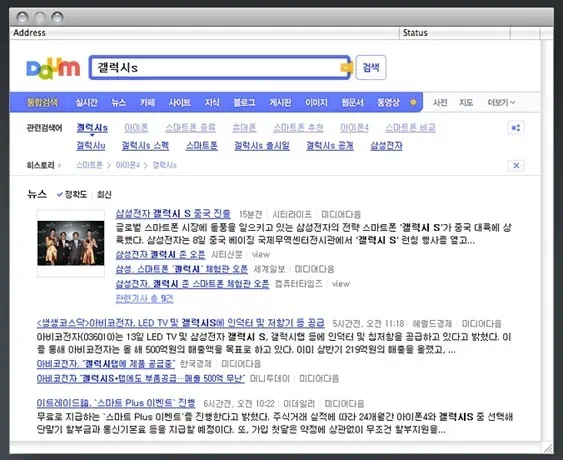Click 미디어다음 beside 세계일보
Image resolution: width=563 pixels, height=460 pixels.
314,269
